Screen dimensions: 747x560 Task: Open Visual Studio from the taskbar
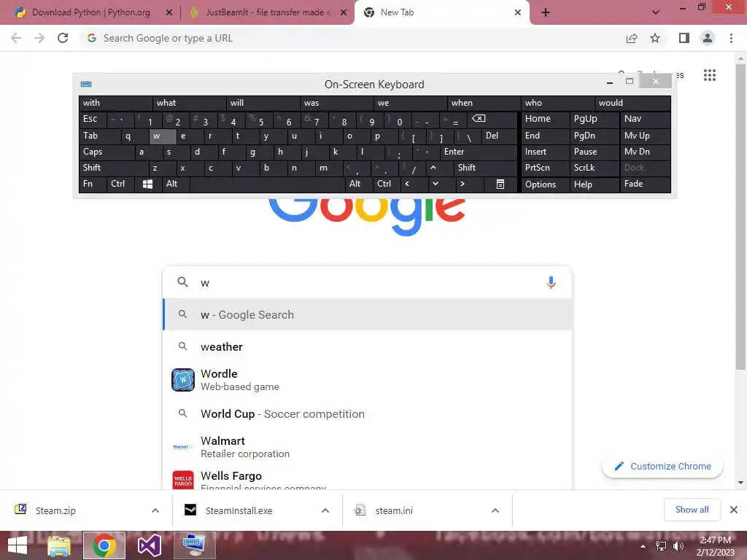[x=149, y=545]
